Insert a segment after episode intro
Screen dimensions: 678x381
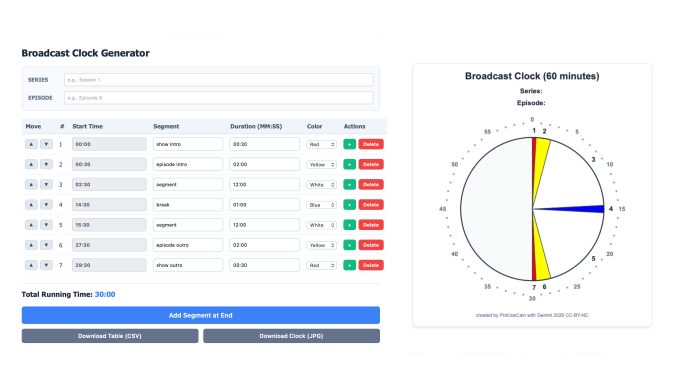point(349,164)
